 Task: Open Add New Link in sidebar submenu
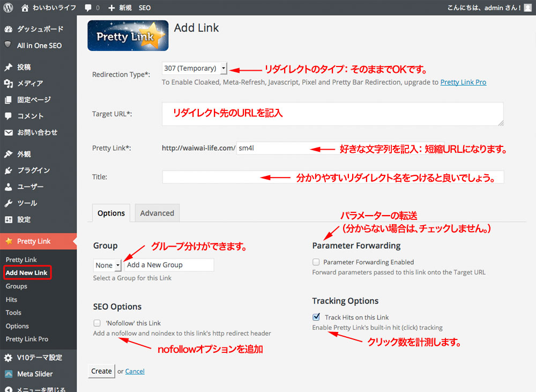(x=27, y=272)
